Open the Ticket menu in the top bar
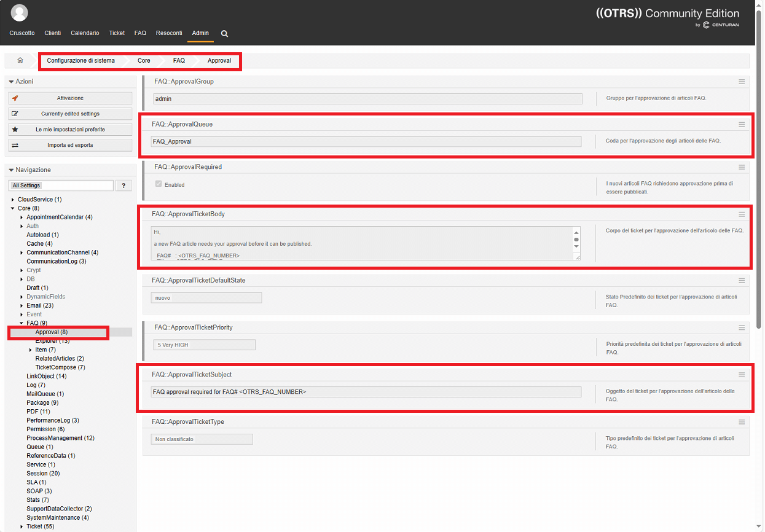 [x=117, y=33]
